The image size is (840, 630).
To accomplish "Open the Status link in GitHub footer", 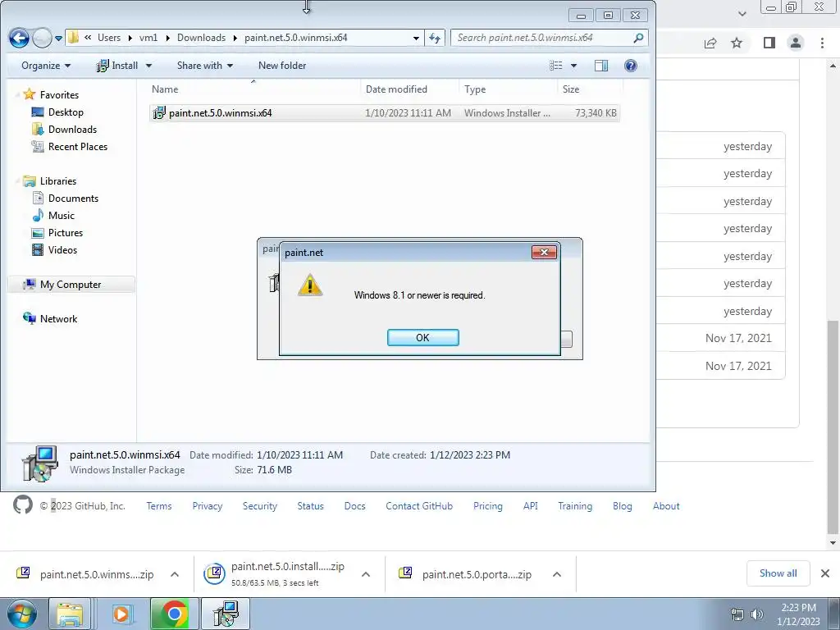I will pos(311,505).
